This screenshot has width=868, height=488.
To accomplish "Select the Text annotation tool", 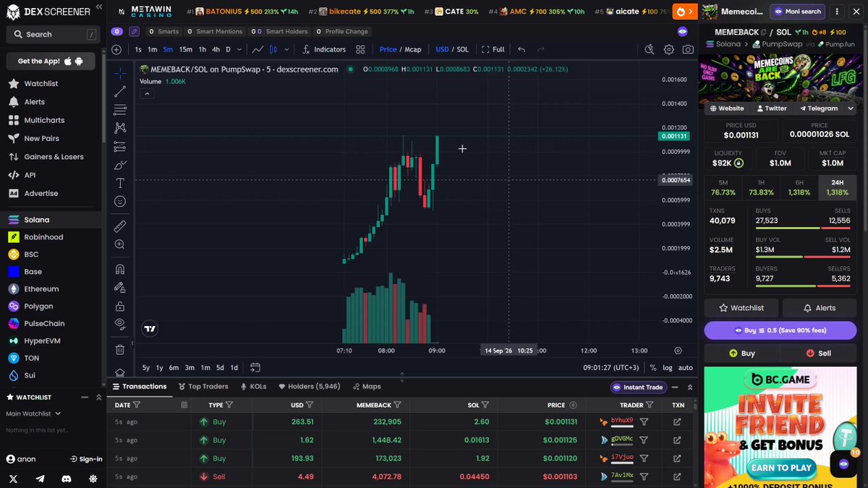I will [x=120, y=183].
